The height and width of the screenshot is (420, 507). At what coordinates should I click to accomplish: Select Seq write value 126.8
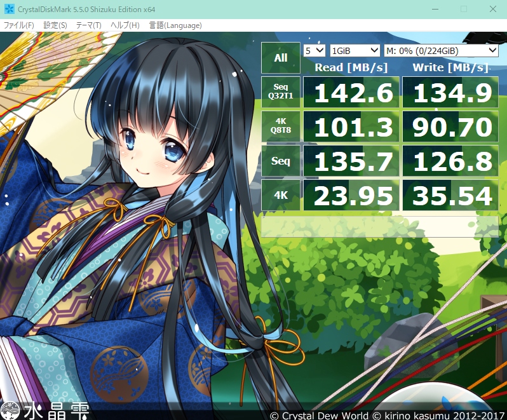(450, 161)
